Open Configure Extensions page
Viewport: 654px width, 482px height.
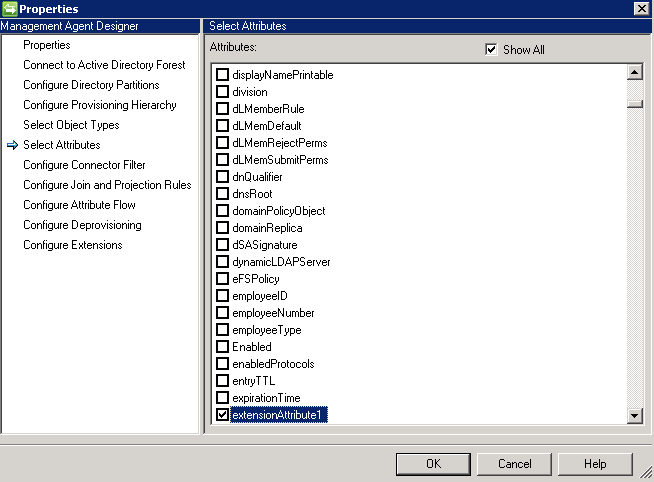tap(73, 245)
